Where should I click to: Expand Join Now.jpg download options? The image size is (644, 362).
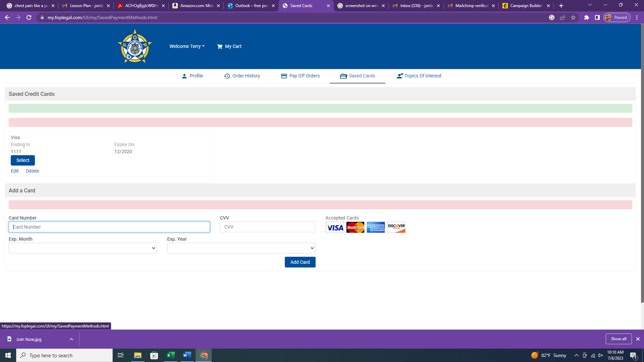coord(71,339)
